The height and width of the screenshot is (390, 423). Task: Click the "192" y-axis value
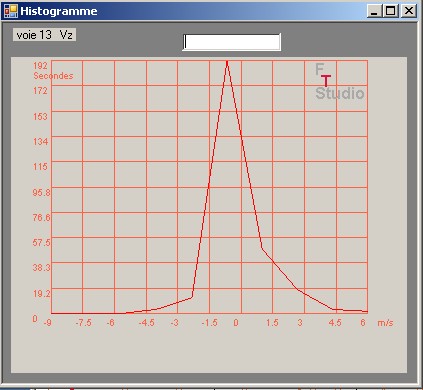click(40, 65)
